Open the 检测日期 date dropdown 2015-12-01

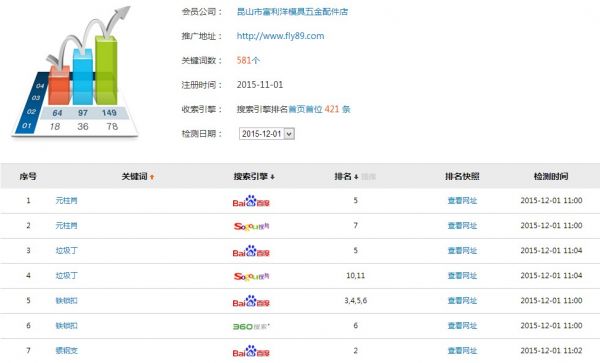[x=267, y=133]
